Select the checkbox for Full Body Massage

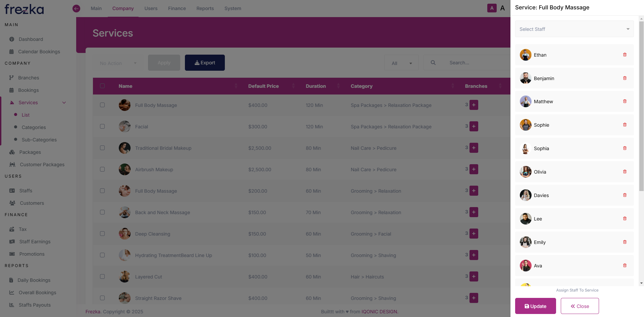[102, 105]
